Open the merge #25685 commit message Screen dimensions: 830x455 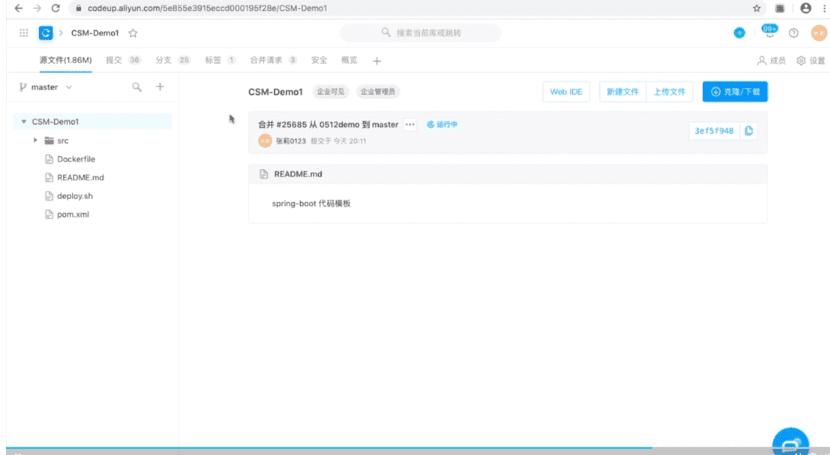click(x=328, y=124)
